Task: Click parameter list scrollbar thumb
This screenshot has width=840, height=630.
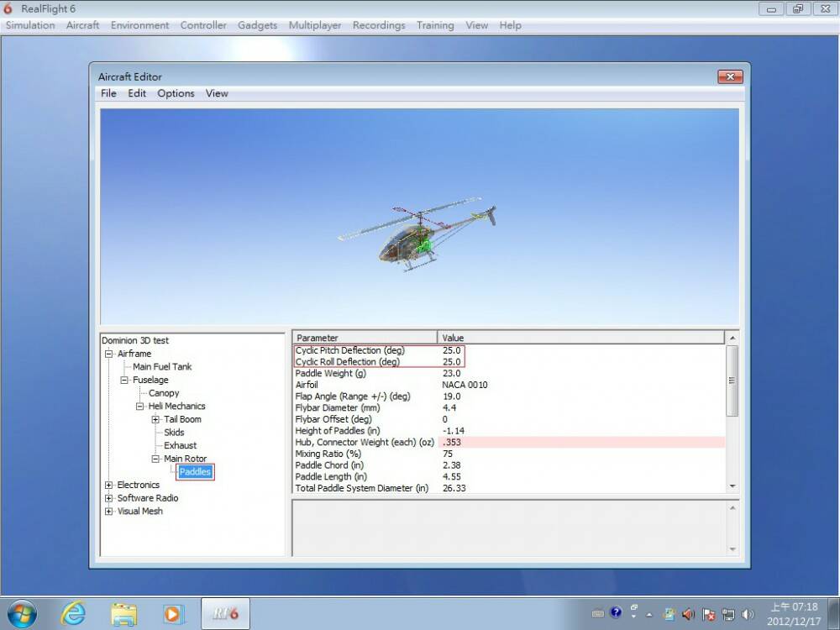Action: coord(732,381)
